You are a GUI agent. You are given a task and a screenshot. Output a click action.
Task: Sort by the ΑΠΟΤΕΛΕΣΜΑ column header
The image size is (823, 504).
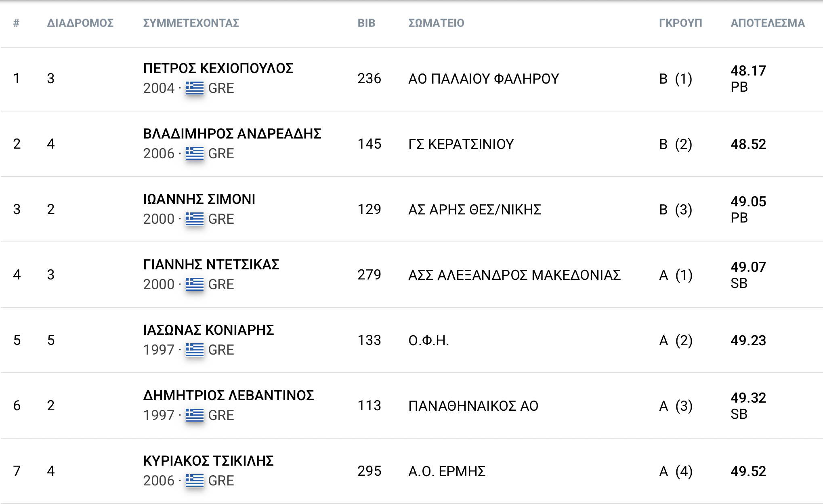(768, 23)
